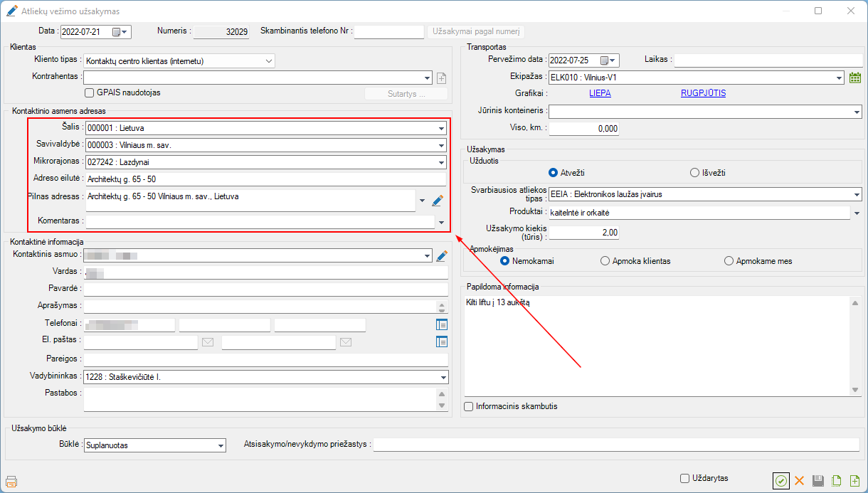Image resolution: width=868 pixels, height=493 pixels.
Task: Click the green checkmark confirm icon
Action: tap(781, 481)
